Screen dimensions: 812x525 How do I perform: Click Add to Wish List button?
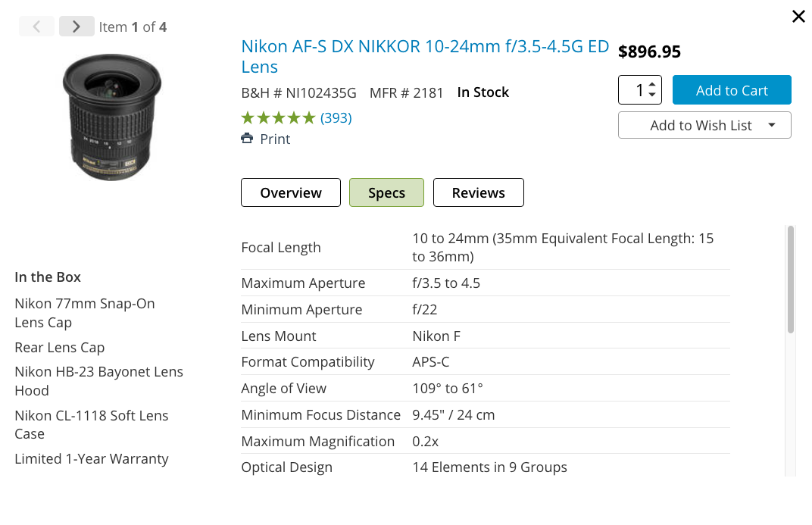700,126
